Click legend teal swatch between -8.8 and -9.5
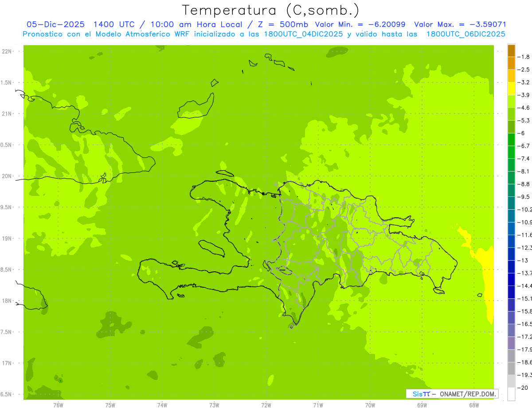The width and height of the screenshot is (532, 411). (511, 191)
